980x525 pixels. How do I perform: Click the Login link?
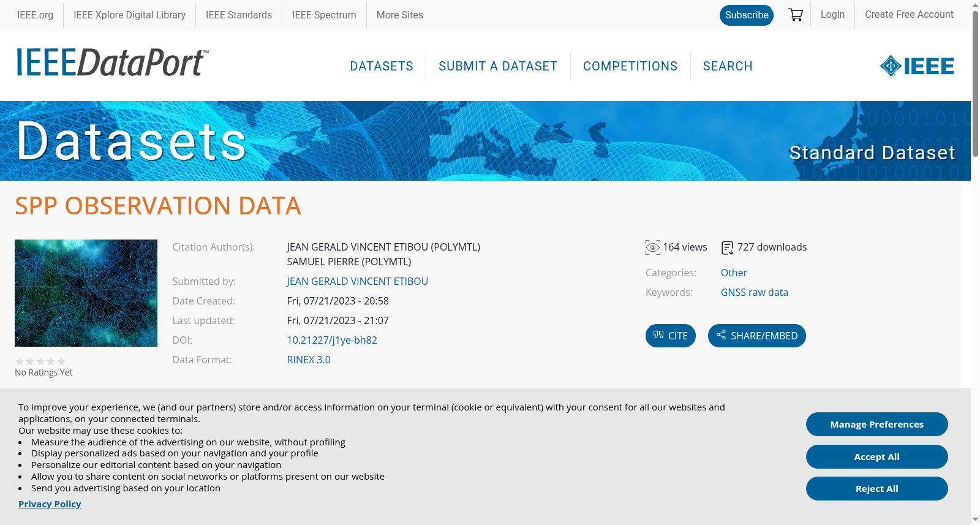pyautogui.click(x=832, y=15)
